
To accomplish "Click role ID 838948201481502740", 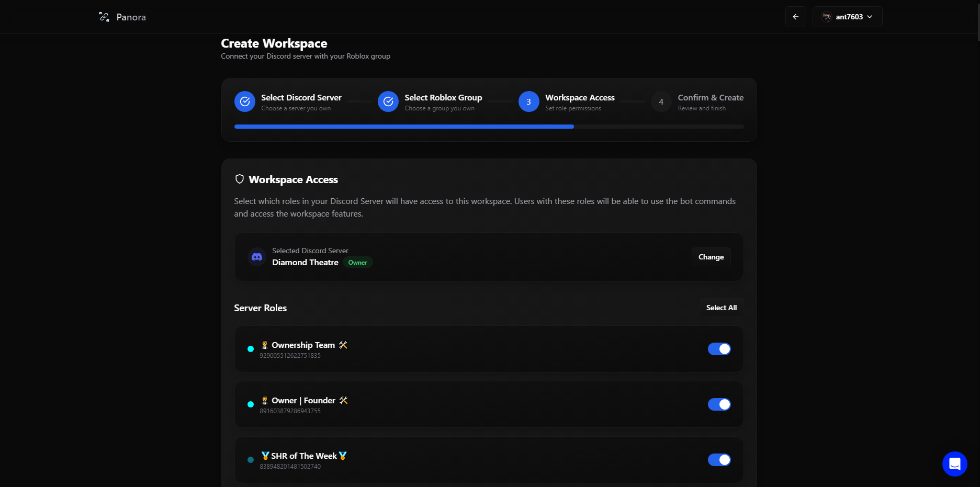I will (290, 467).
